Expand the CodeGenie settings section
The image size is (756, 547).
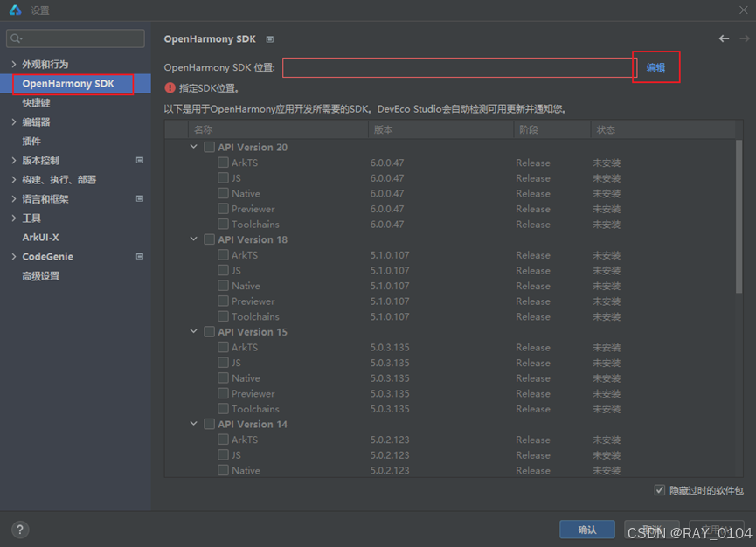13,257
